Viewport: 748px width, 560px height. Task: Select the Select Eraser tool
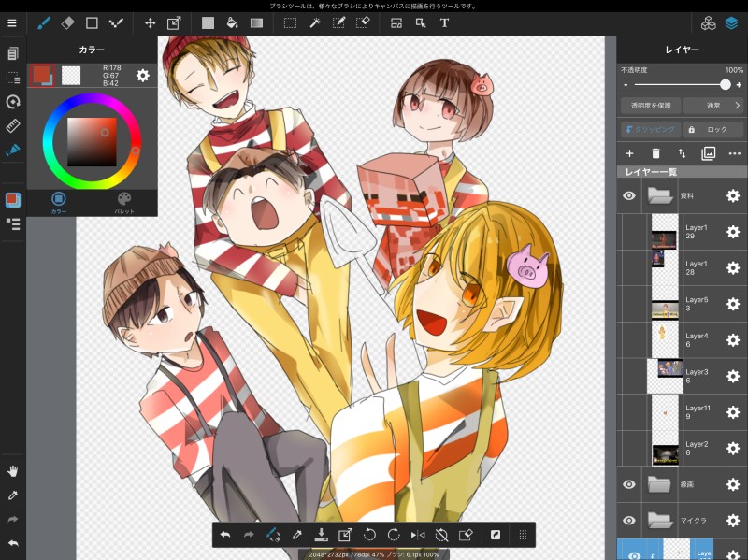coord(363,22)
